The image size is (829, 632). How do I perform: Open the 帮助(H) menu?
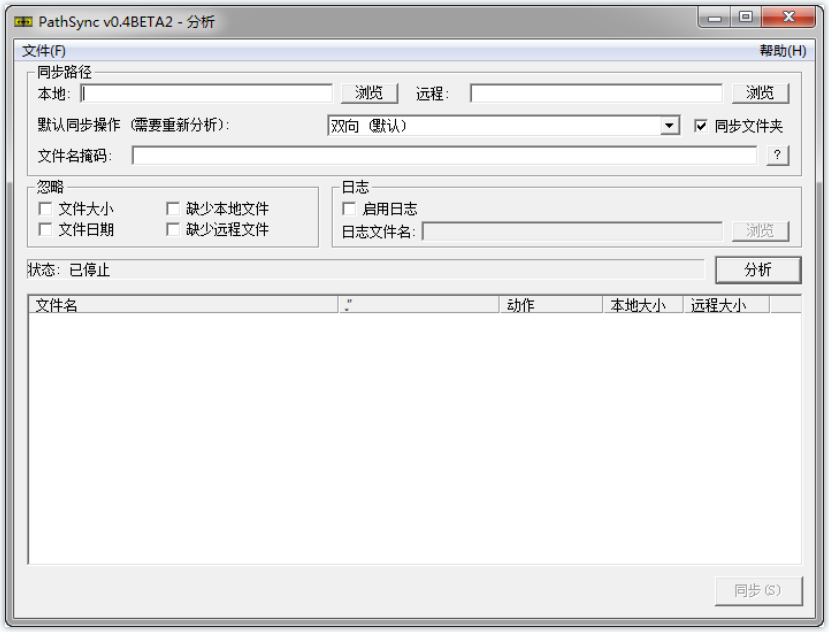[782, 51]
